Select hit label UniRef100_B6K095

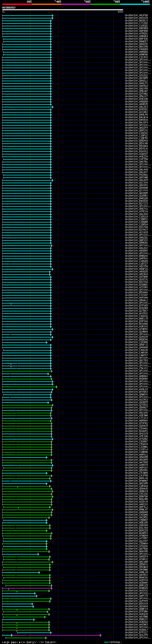pyautogui.click(x=136, y=551)
